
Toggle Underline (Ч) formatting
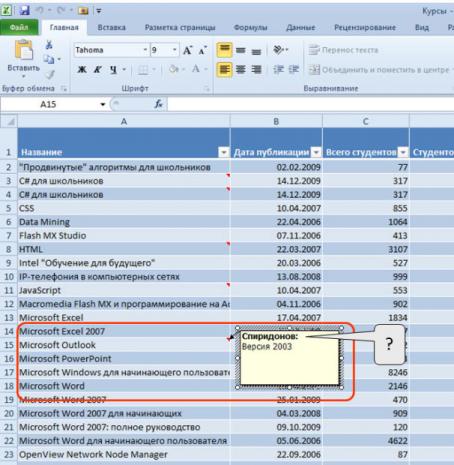[x=113, y=70]
